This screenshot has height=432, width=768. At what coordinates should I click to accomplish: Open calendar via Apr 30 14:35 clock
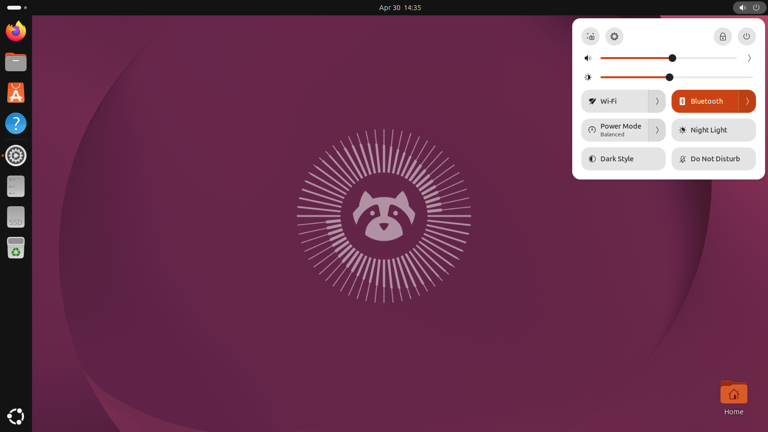pos(400,7)
